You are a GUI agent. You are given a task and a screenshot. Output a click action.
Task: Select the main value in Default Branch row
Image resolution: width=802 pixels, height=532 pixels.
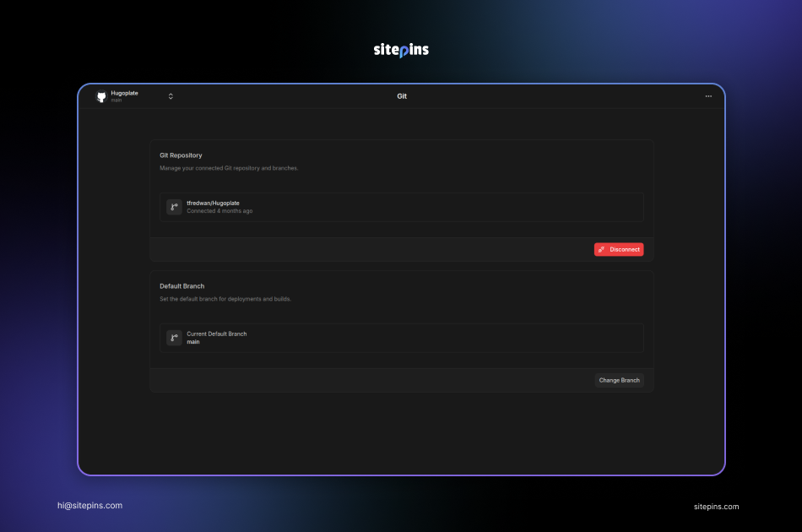pyautogui.click(x=193, y=342)
